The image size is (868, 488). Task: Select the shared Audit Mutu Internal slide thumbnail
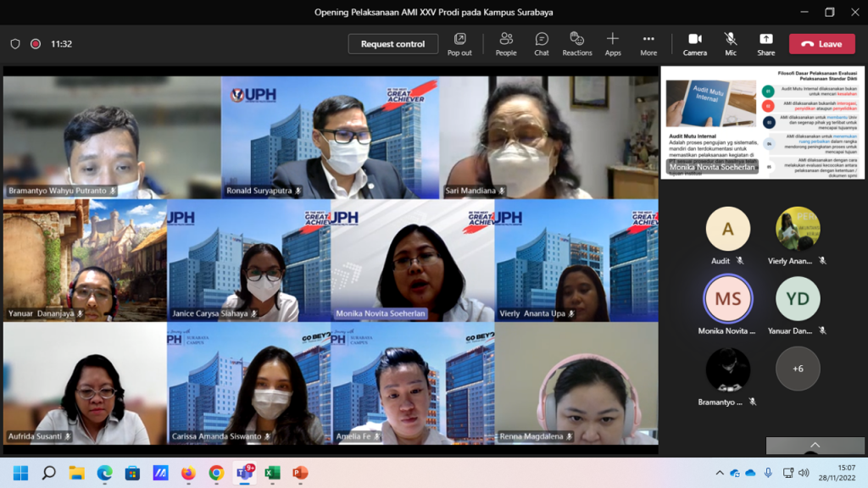point(762,123)
